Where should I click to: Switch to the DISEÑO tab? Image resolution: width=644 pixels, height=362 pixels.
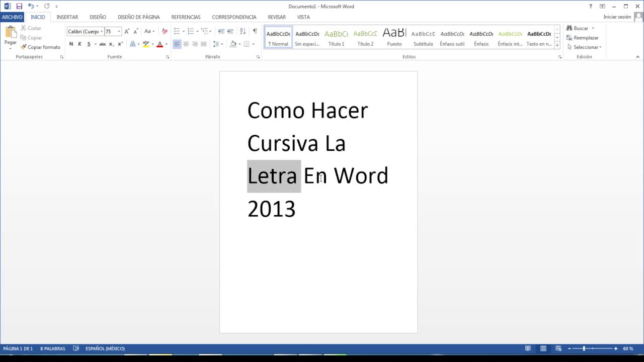(98, 17)
